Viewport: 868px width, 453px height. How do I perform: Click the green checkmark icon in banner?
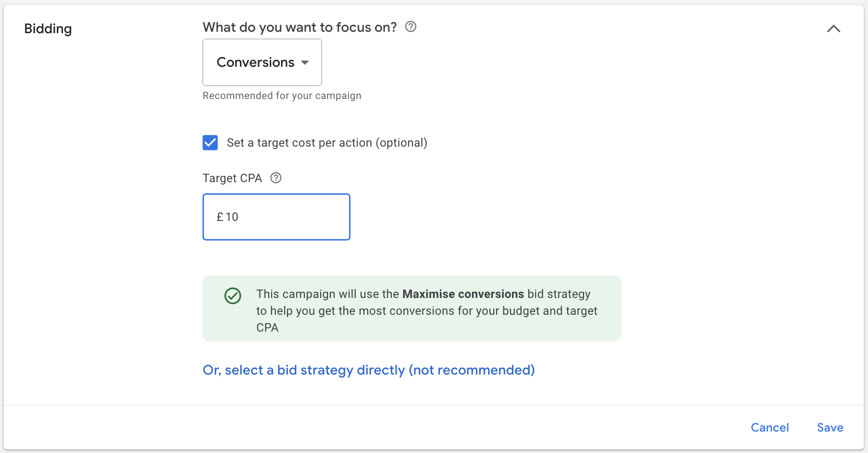(233, 296)
